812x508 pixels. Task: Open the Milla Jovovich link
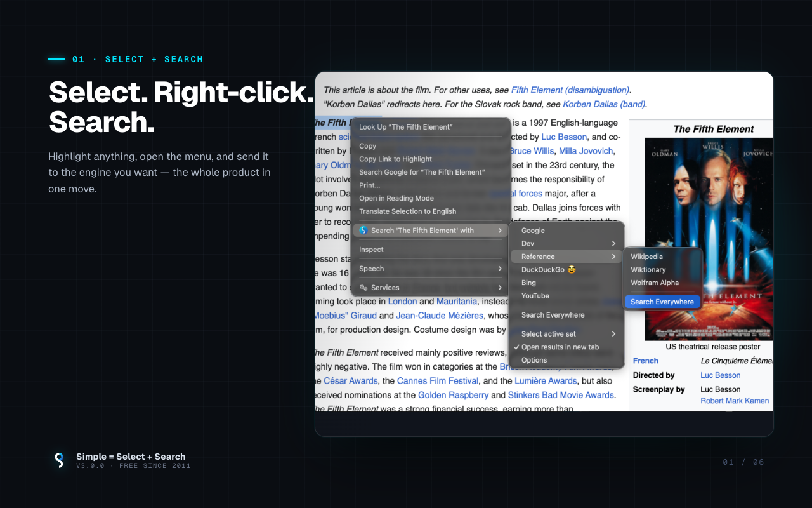coord(586,151)
